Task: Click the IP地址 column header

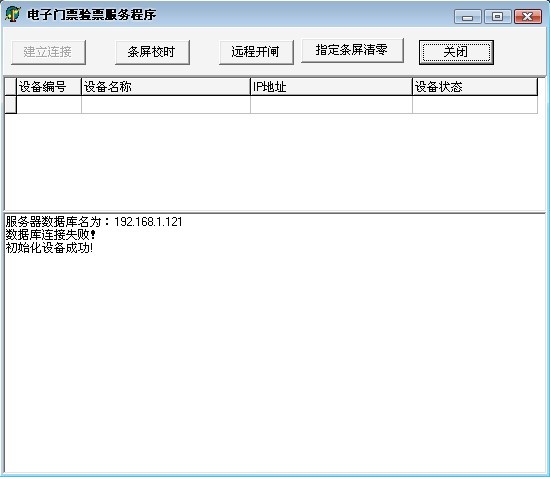Action: (331, 87)
